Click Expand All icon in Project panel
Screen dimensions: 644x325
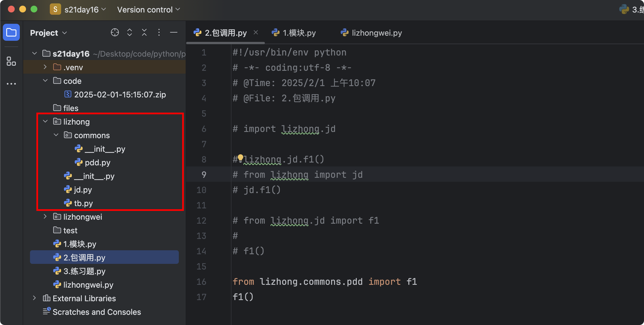pyautogui.click(x=130, y=33)
